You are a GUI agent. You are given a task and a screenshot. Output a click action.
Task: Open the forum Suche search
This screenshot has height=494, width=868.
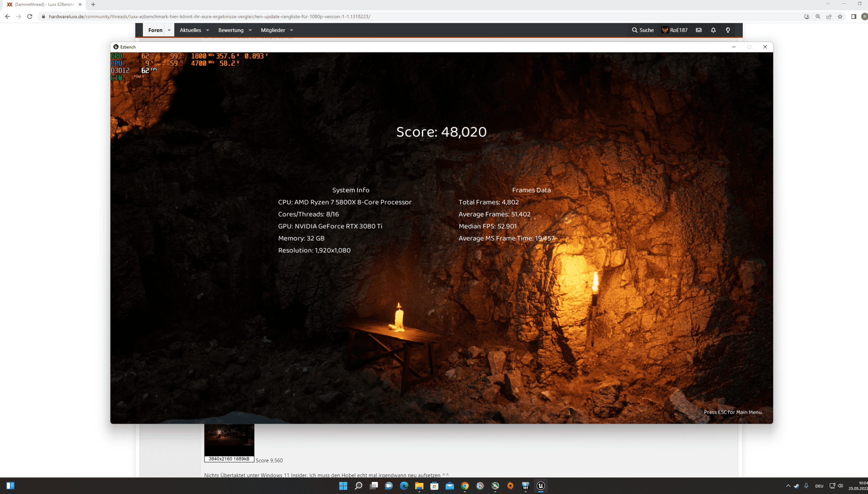(643, 30)
